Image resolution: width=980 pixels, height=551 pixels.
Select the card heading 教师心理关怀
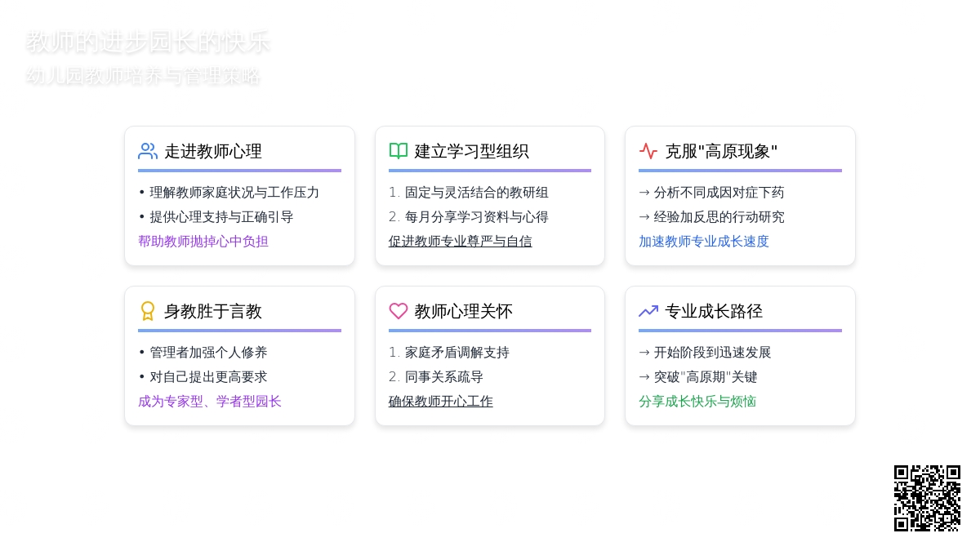[x=464, y=311]
